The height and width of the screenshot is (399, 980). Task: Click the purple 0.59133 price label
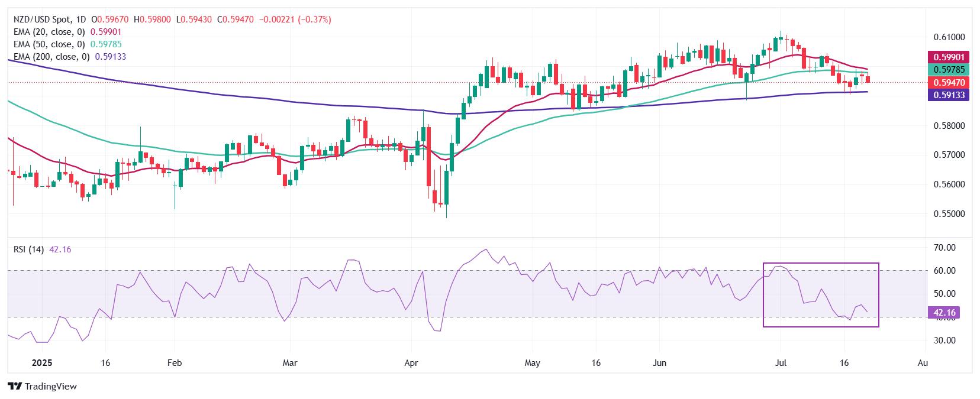click(949, 94)
